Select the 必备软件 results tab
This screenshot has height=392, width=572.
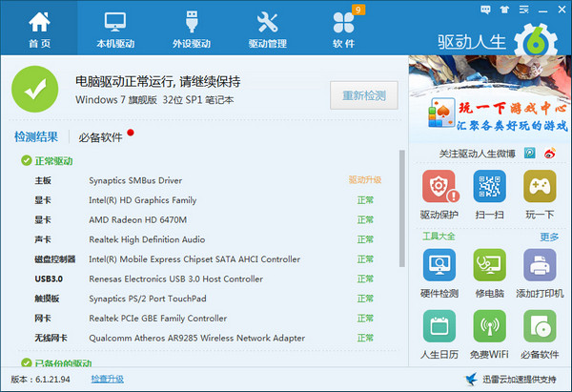click(x=100, y=136)
